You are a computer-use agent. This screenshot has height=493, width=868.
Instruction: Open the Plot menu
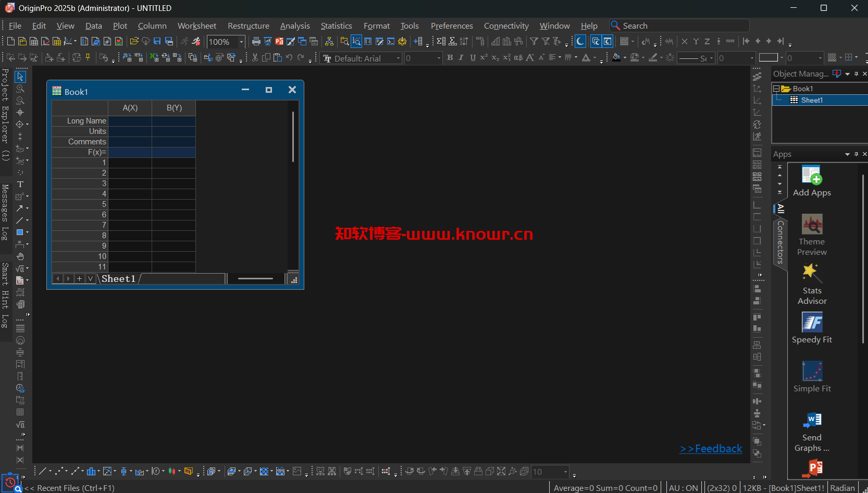point(120,26)
